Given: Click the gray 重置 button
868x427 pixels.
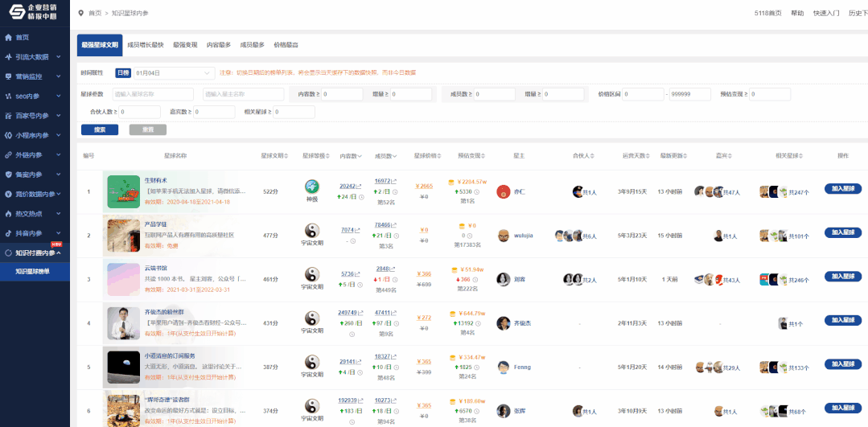Looking at the screenshot, I should coord(148,129).
